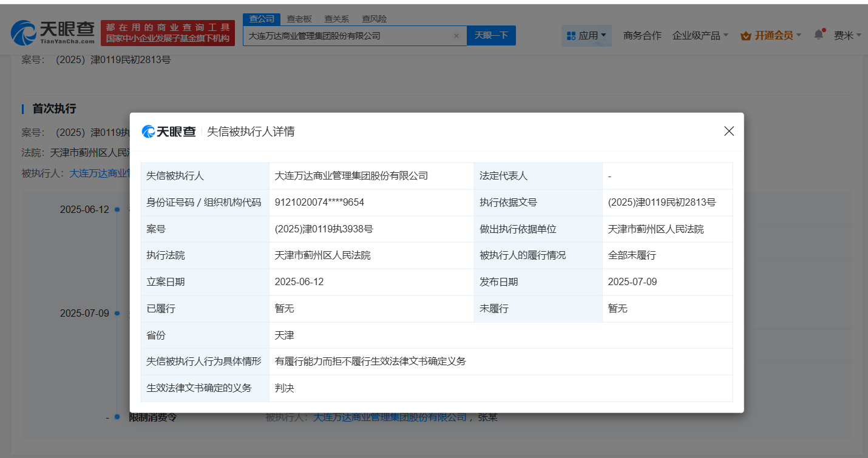
Task: Click the VIP crown icon beside 开通会员
Action: point(746,36)
